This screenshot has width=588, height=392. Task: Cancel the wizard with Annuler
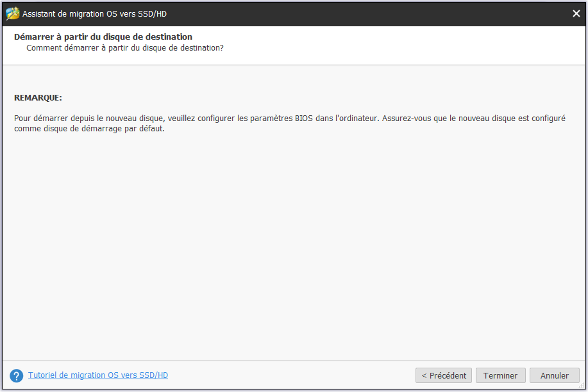pyautogui.click(x=554, y=375)
